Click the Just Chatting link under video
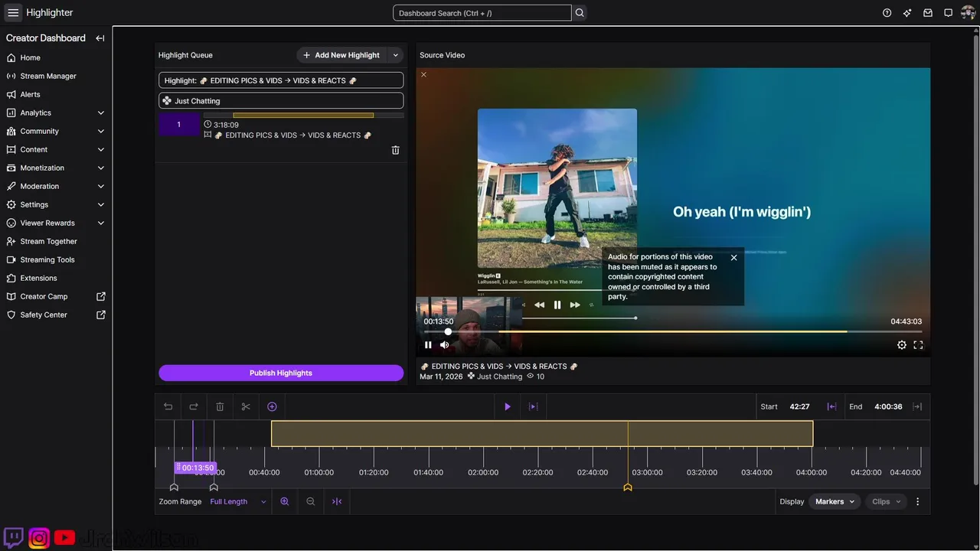This screenshot has height=551, width=980. (x=499, y=377)
